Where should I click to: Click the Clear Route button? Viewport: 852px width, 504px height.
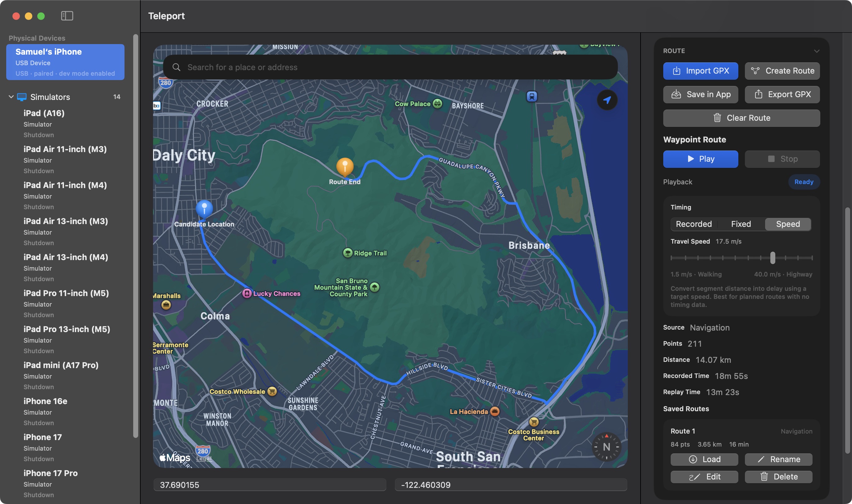coord(741,118)
